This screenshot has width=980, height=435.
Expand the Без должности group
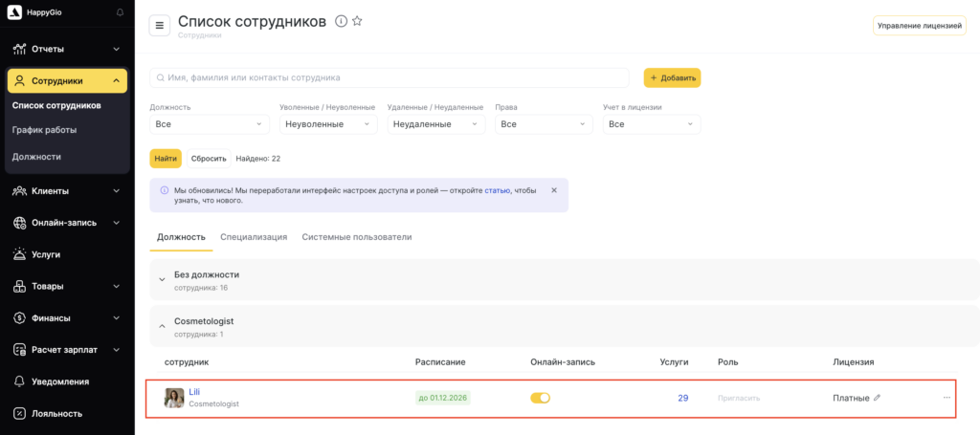point(163,279)
